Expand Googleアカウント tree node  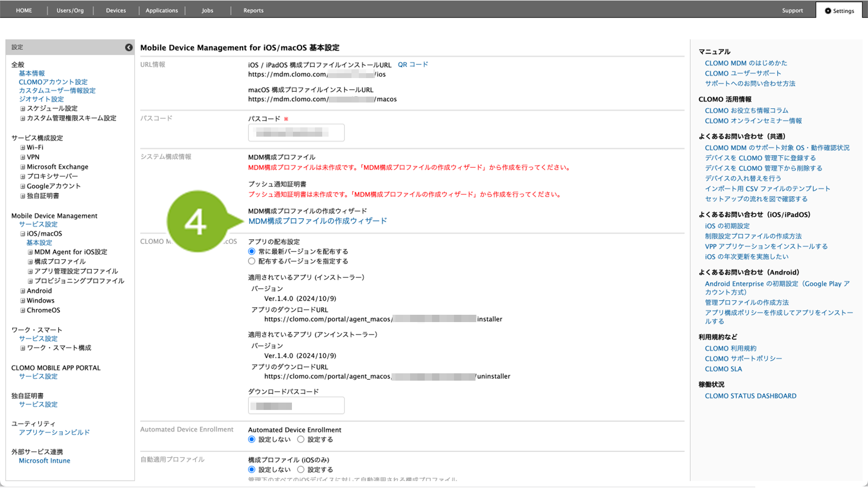click(x=22, y=186)
